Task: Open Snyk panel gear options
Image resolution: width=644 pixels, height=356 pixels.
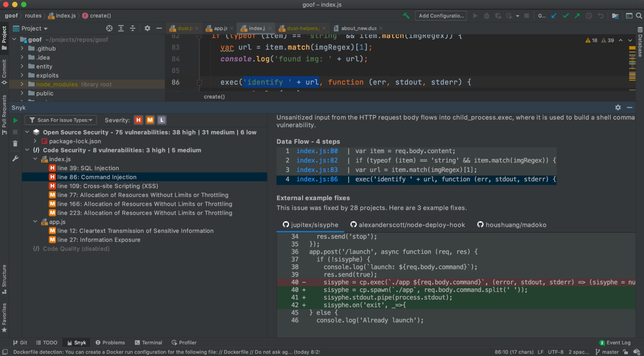Action: point(618,108)
